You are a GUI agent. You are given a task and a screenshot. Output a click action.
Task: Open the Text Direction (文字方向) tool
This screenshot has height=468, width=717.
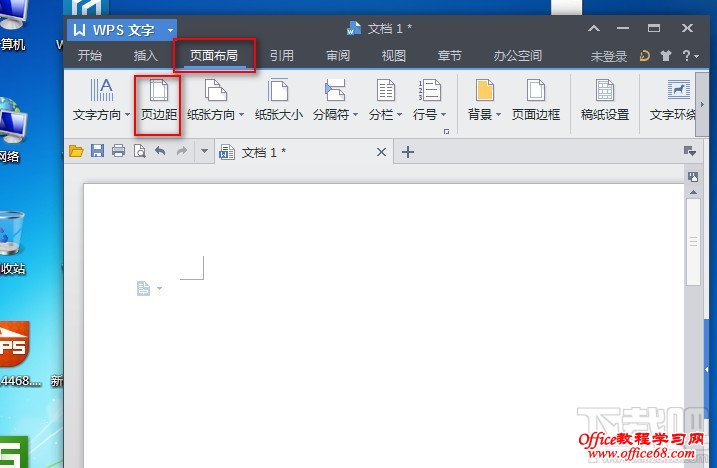point(101,100)
